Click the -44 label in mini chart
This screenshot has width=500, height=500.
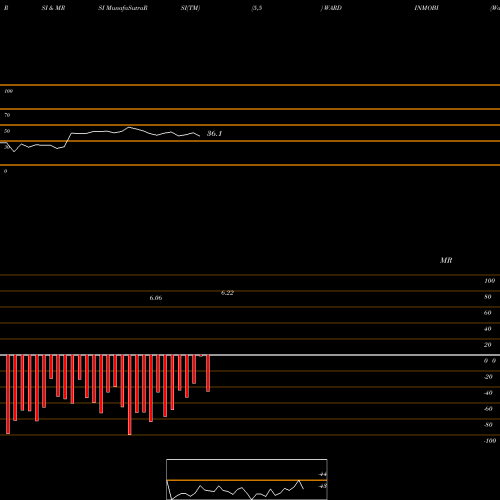point(322,474)
